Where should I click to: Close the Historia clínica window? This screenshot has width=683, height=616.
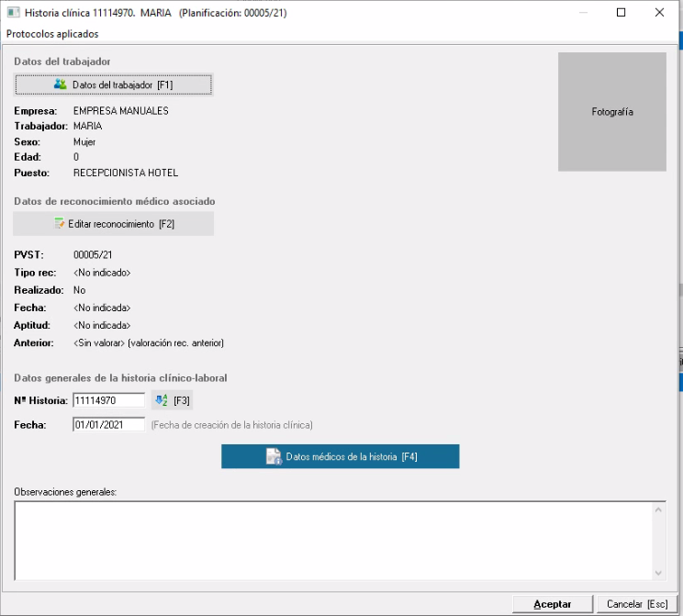(x=659, y=13)
